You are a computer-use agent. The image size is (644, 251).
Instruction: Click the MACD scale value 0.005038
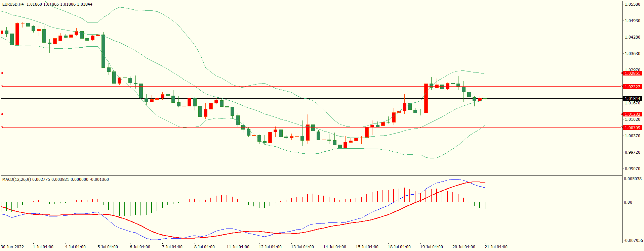coord(633,179)
